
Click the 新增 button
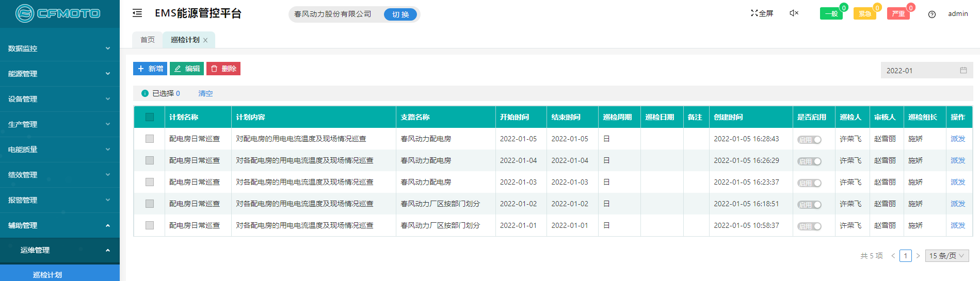[150, 69]
